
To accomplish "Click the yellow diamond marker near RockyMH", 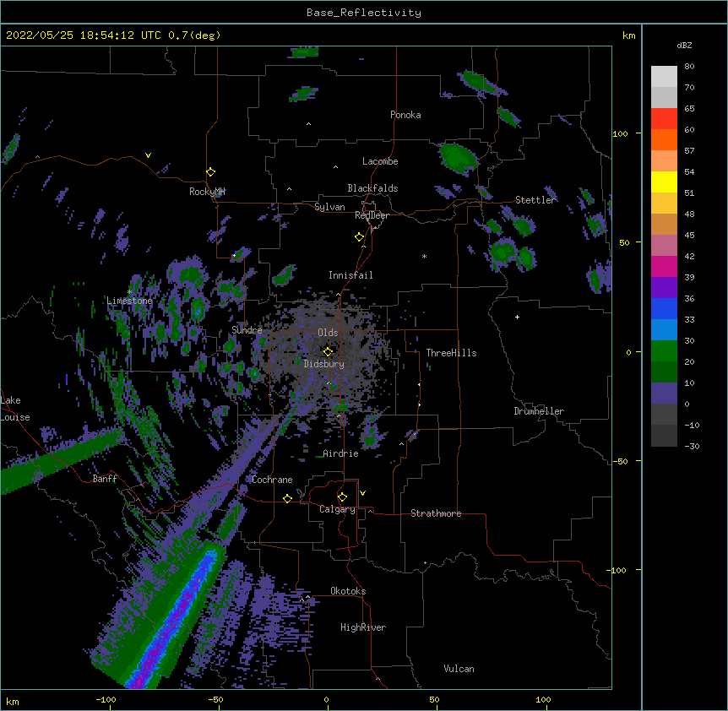I will pyautogui.click(x=211, y=171).
